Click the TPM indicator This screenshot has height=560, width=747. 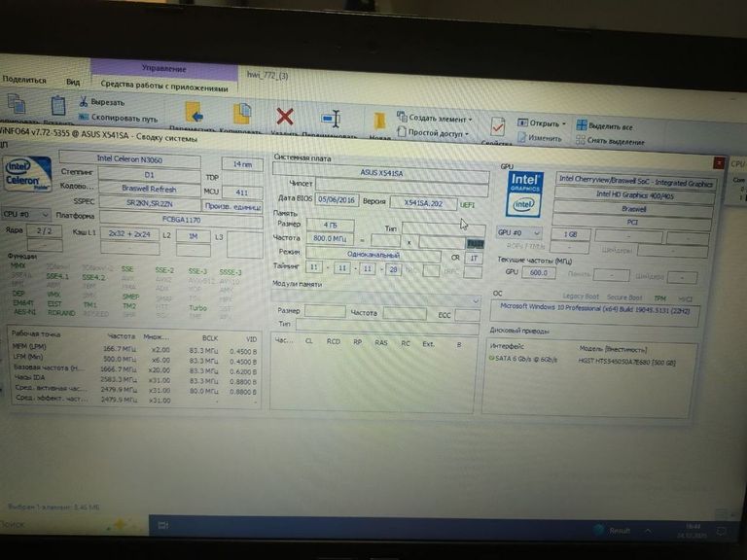tap(659, 298)
